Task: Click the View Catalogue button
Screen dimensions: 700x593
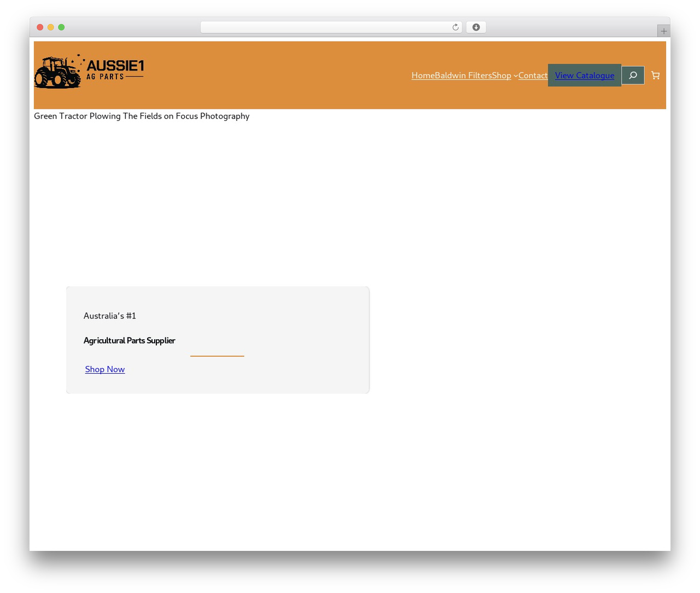Action: point(585,75)
